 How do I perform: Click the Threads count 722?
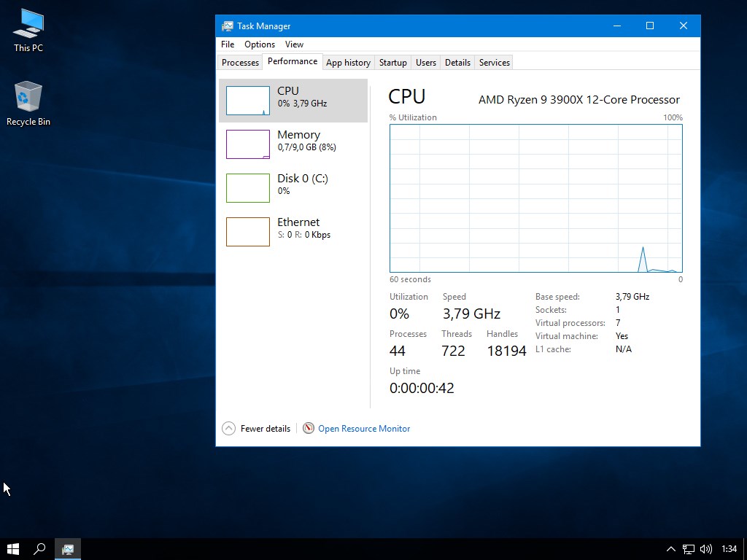click(453, 351)
